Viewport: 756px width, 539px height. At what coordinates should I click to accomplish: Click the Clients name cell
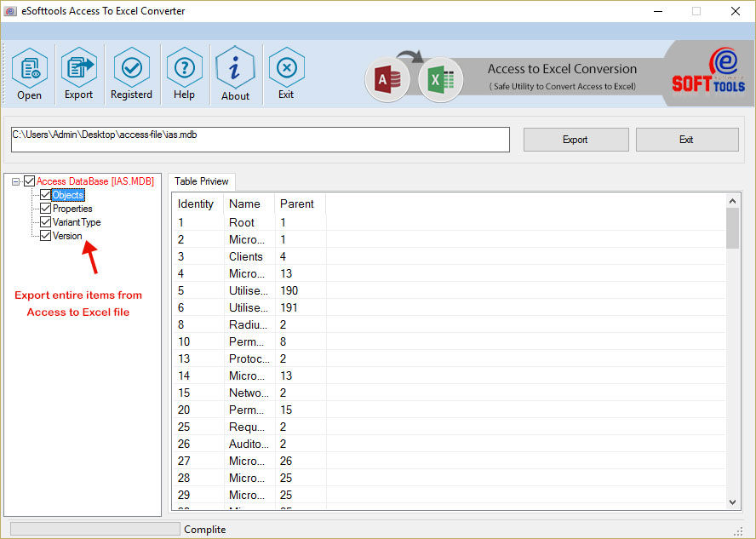(x=249, y=256)
